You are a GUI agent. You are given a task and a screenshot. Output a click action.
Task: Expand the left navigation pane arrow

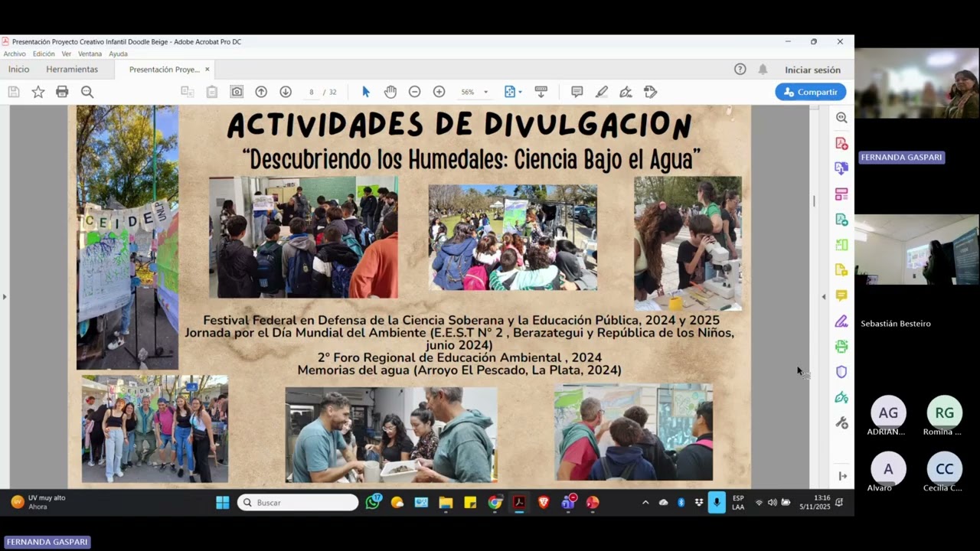tap(5, 296)
